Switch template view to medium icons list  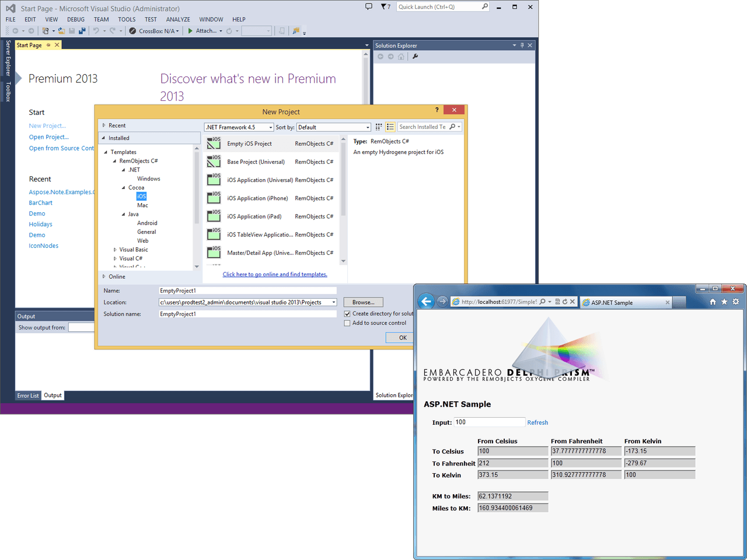[390, 127]
